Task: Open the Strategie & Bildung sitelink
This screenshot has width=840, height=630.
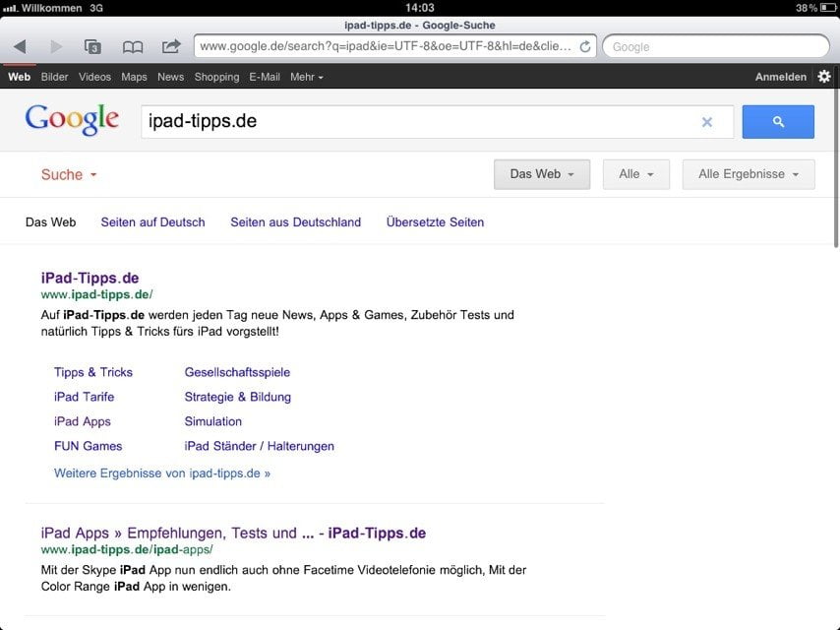Action: click(238, 397)
